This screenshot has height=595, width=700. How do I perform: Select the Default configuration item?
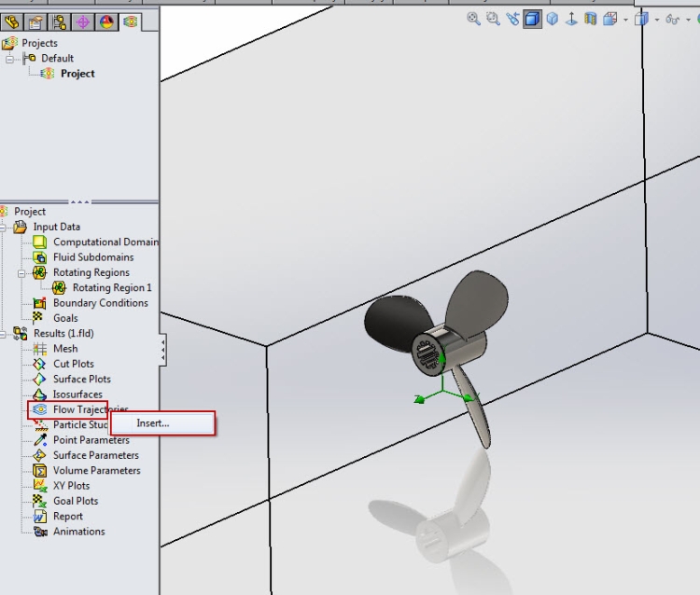click(57, 59)
